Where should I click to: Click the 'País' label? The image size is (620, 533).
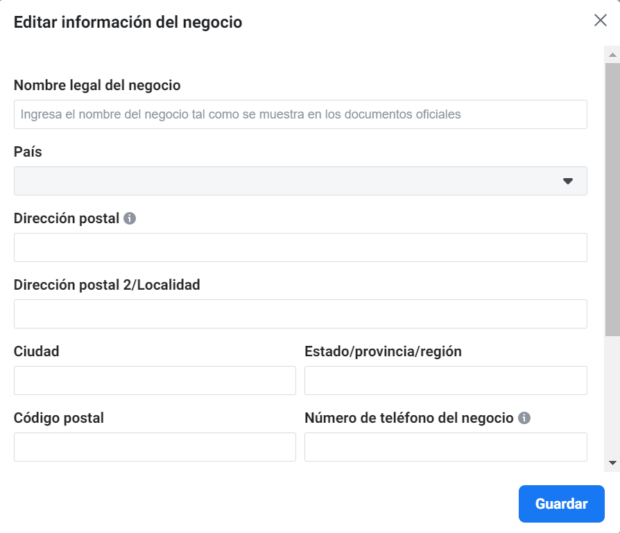28,152
